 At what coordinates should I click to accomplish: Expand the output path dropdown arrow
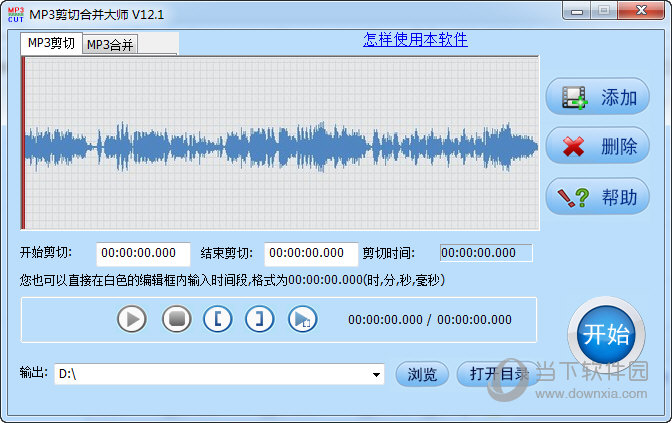[376, 375]
